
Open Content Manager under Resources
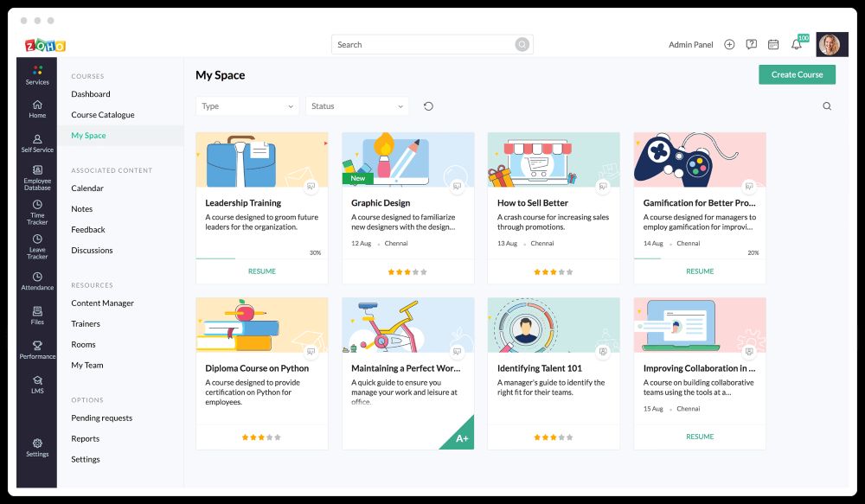click(x=102, y=303)
